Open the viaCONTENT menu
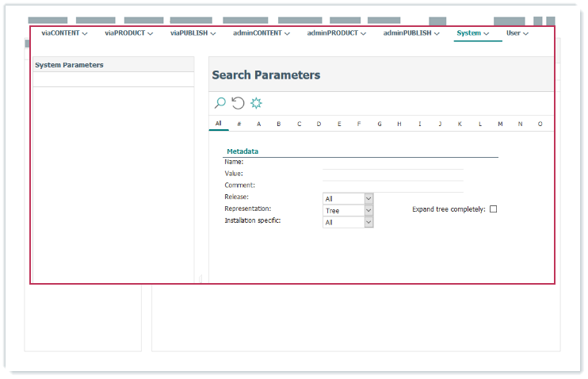The height and width of the screenshot is (379, 588). point(64,33)
